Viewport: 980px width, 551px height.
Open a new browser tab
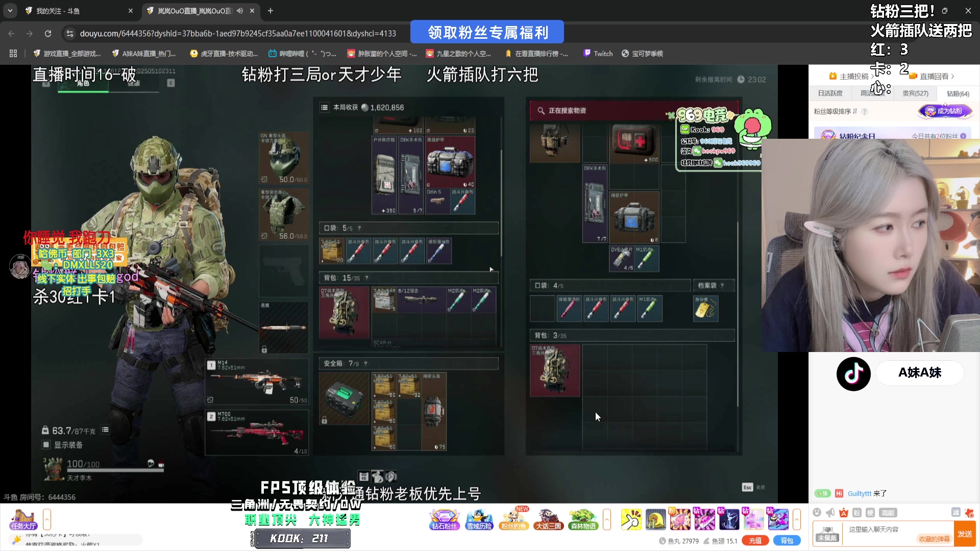[x=271, y=11]
